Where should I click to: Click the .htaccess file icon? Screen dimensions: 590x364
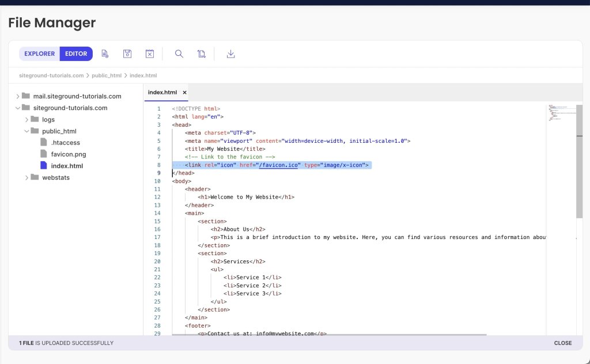(44, 142)
